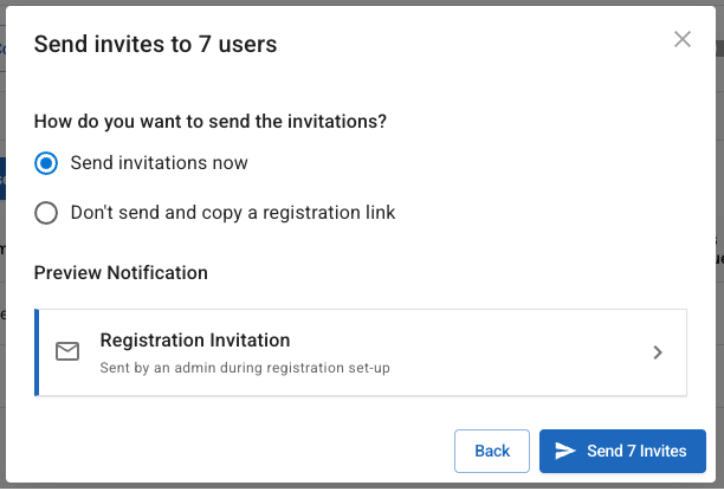Click the 'Send invites to 7 users' title

[155, 44]
